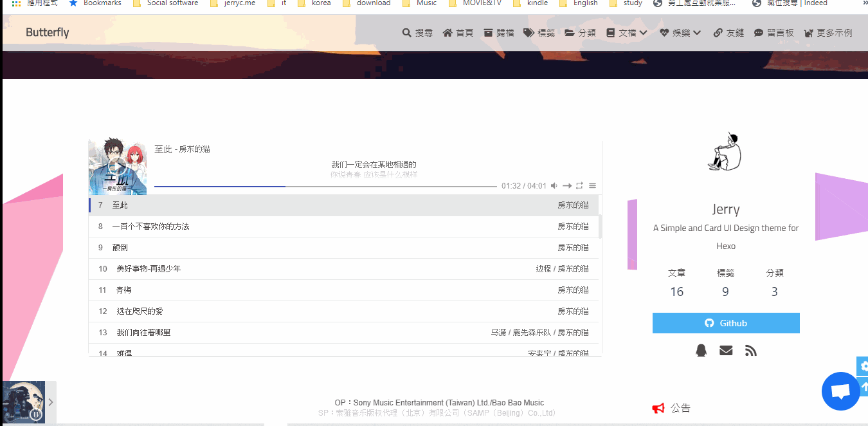Open the blue chat bubble widget
The height and width of the screenshot is (426, 868).
(840, 391)
